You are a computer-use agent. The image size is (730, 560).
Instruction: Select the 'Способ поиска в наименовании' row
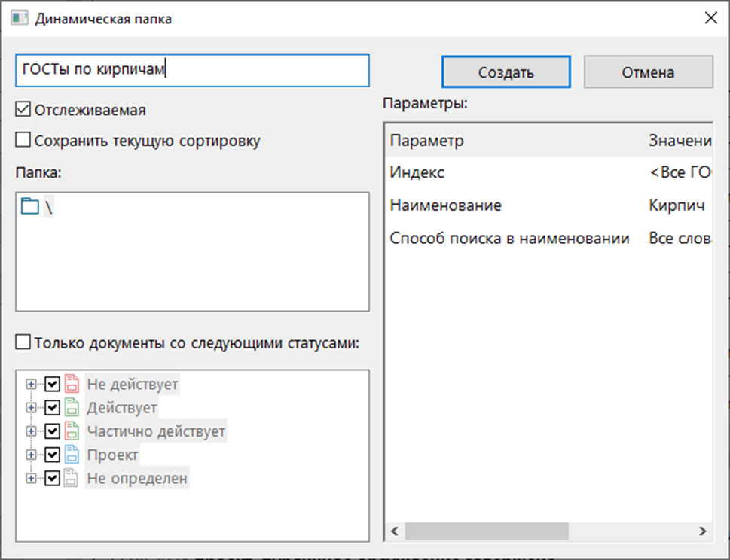pyautogui.click(x=549, y=238)
